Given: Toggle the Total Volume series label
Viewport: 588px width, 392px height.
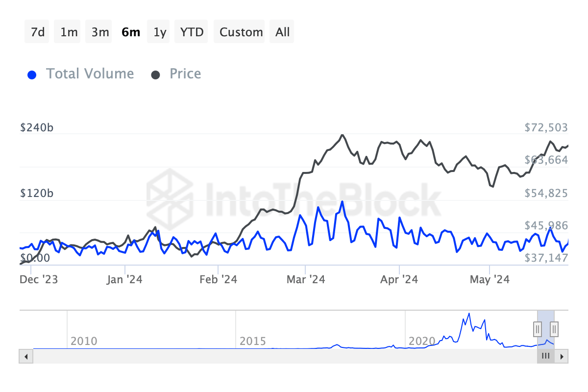Looking at the screenshot, I should (90, 74).
